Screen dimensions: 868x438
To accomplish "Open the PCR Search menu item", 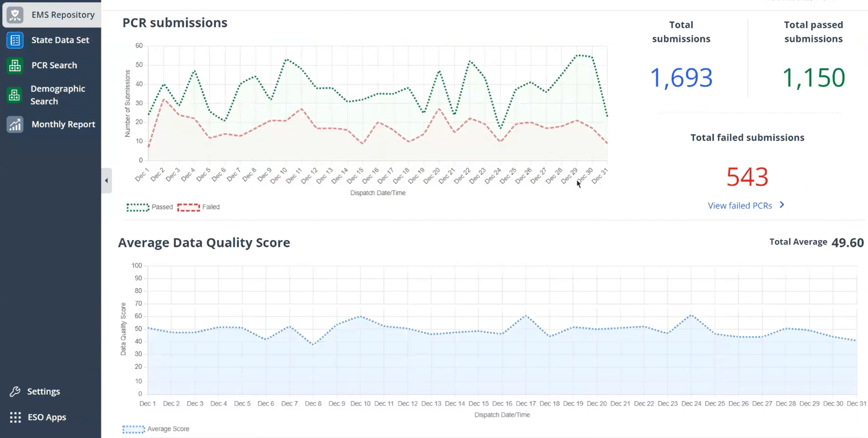I will [54, 65].
